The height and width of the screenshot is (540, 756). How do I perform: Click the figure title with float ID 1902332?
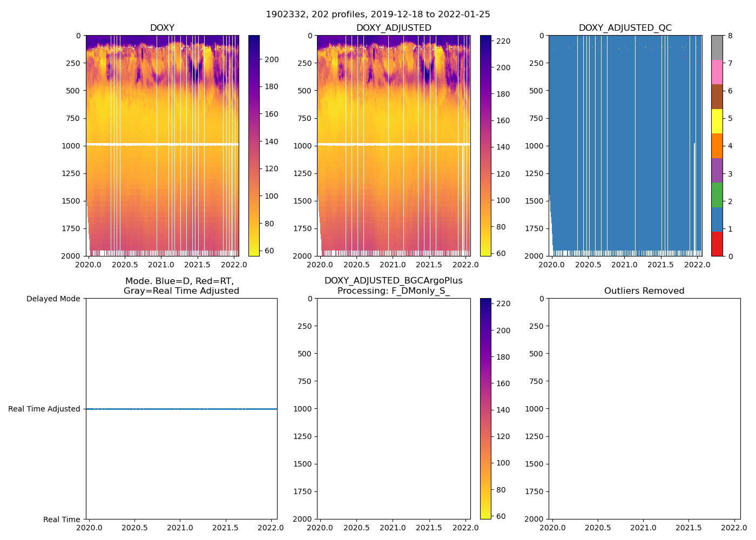pyautogui.click(x=377, y=15)
